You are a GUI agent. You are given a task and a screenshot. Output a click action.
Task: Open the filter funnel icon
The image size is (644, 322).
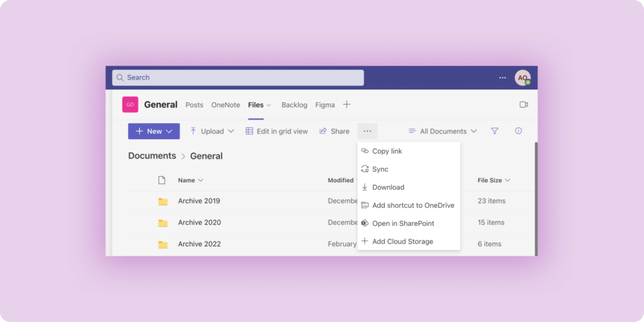pyautogui.click(x=495, y=131)
